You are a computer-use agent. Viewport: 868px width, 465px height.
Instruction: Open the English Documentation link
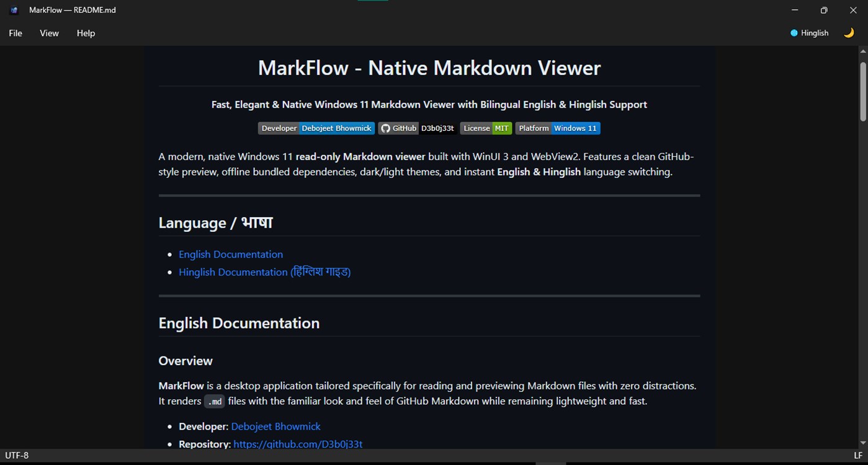coord(231,254)
